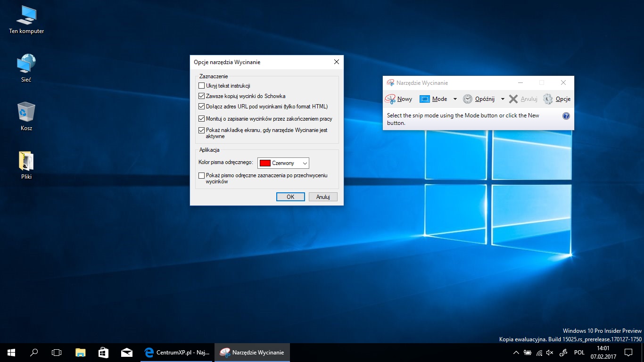Click the blue help icon in Snipping Tool
Viewport: 644px width, 362px height.
566,116
